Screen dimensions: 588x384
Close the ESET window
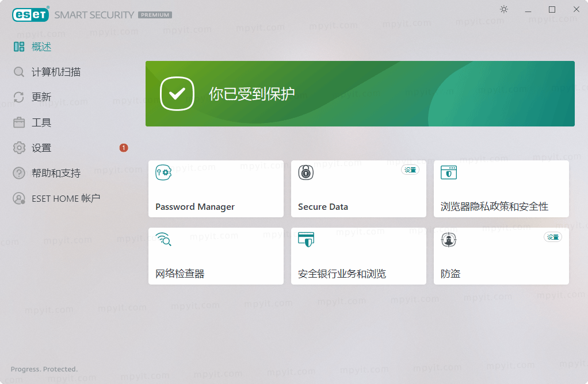point(576,9)
